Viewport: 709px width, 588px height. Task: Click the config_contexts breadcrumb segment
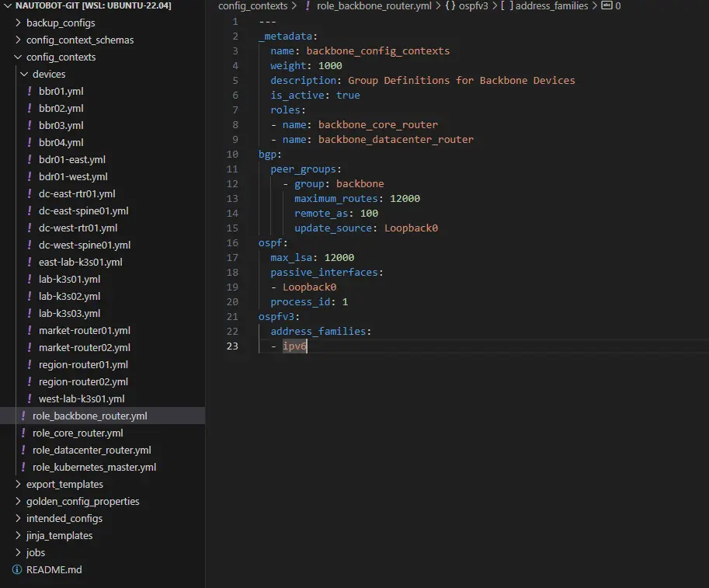(253, 6)
